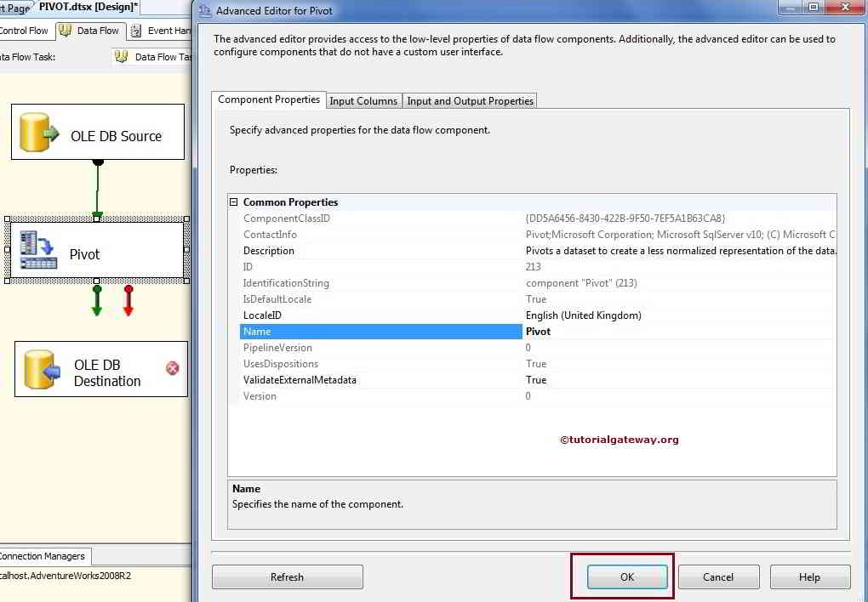Switch to the Input Columns tab
The height and width of the screenshot is (602, 868).
point(363,100)
